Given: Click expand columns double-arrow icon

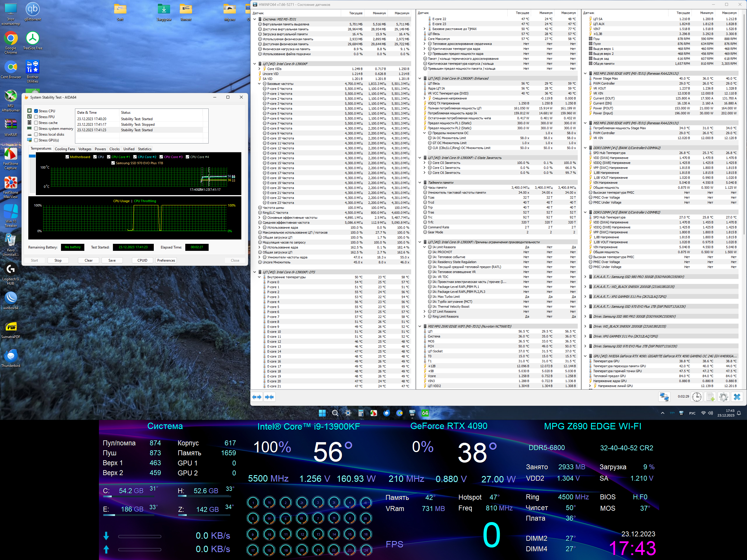Looking at the screenshot, I should coord(257,397).
